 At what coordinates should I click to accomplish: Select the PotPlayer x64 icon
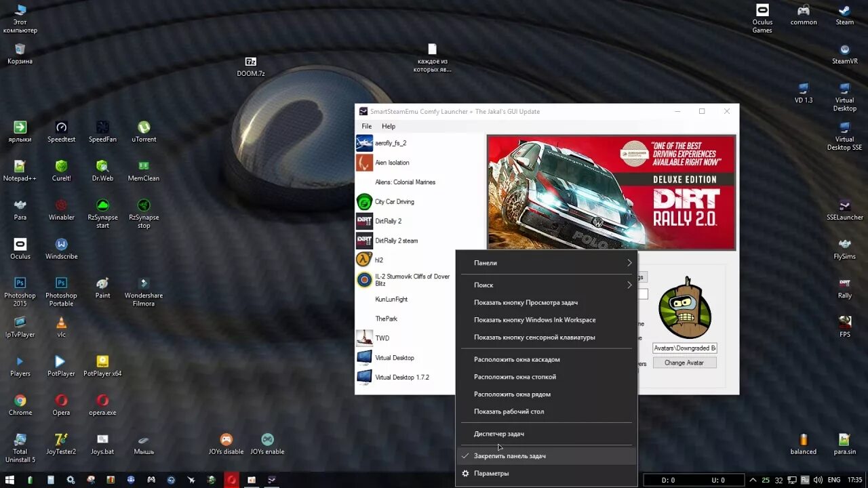[102, 366]
